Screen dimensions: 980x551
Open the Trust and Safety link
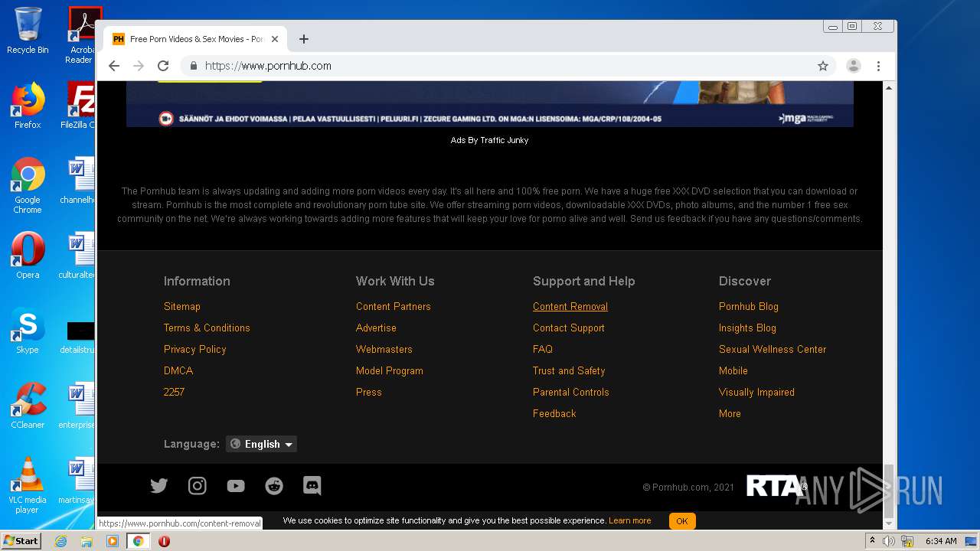tap(569, 370)
